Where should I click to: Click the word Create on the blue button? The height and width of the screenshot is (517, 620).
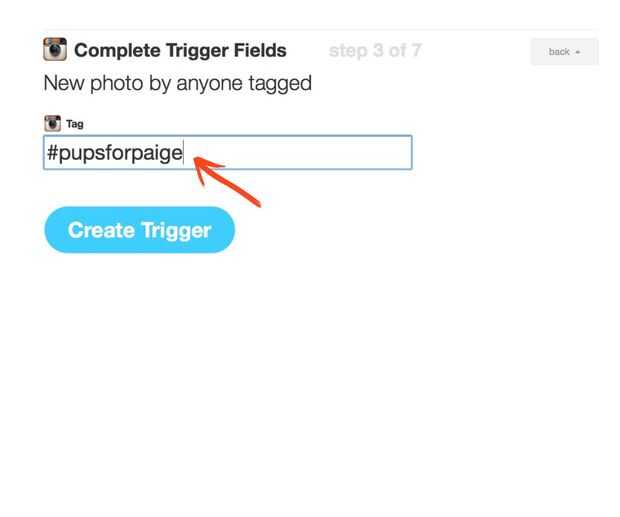tap(101, 230)
